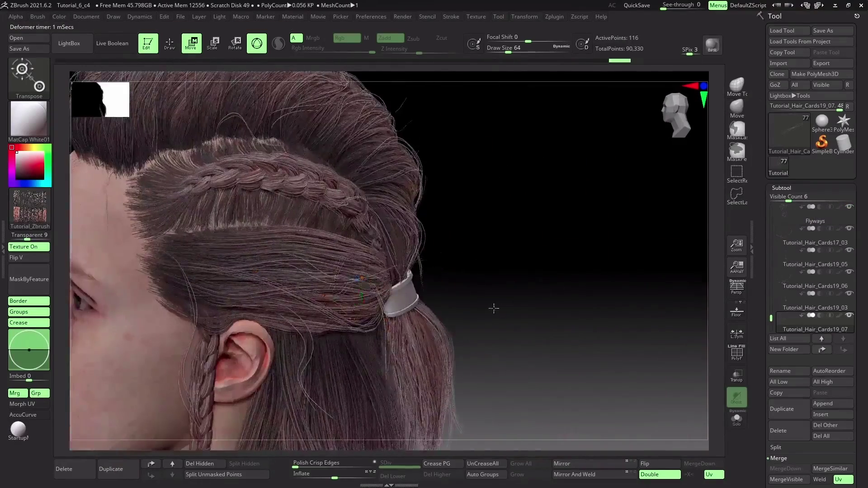Open the Tutorial_Zbrush texture picker
Image resolution: width=868 pixels, height=488 pixels.
pos(30,209)
